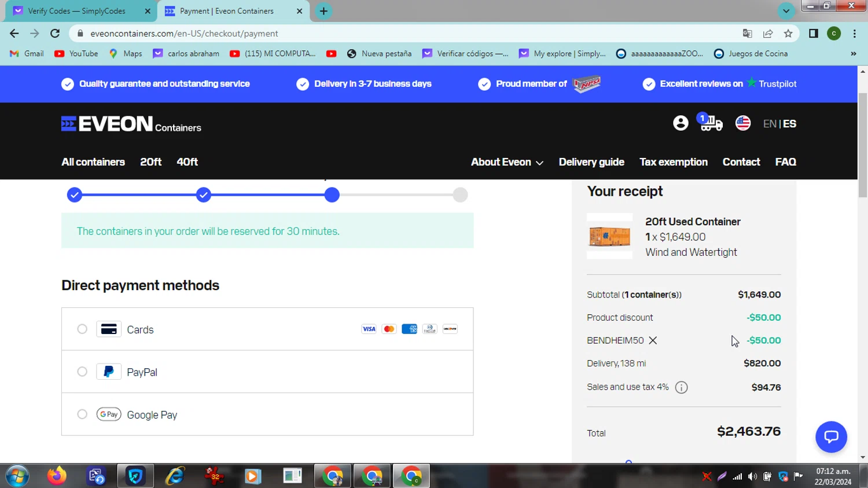Close the Payment Eveon Containers tab
The image size is (868, 488).
pyautogui.click(x=299, y=11)
